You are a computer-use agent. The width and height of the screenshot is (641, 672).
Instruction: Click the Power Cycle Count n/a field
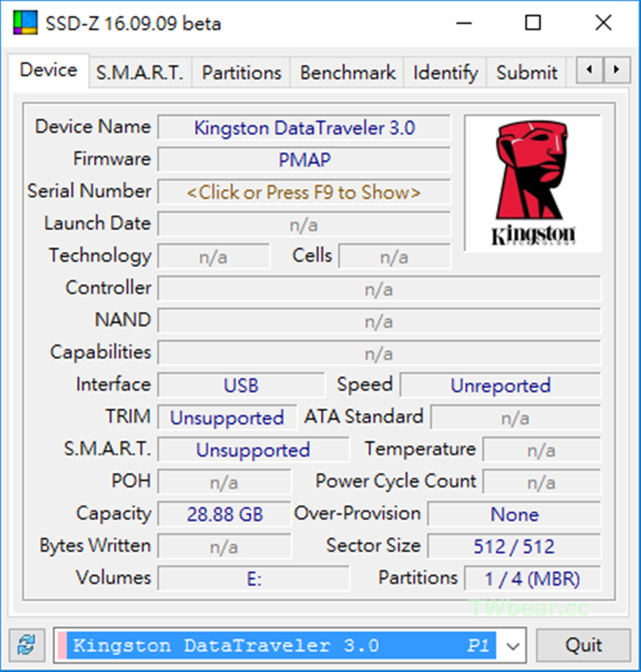(542, 482)
